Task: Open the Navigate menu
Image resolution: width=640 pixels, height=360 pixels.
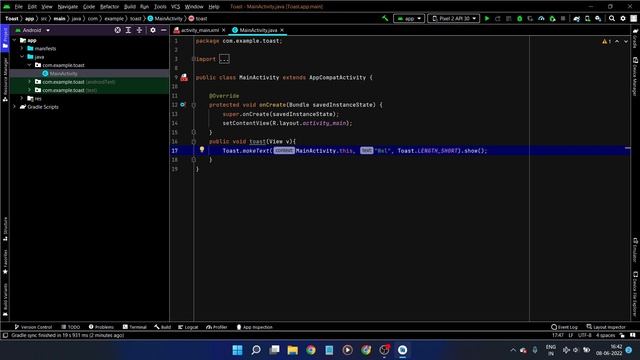Action: pyautogui.click(x=67, y=7)
